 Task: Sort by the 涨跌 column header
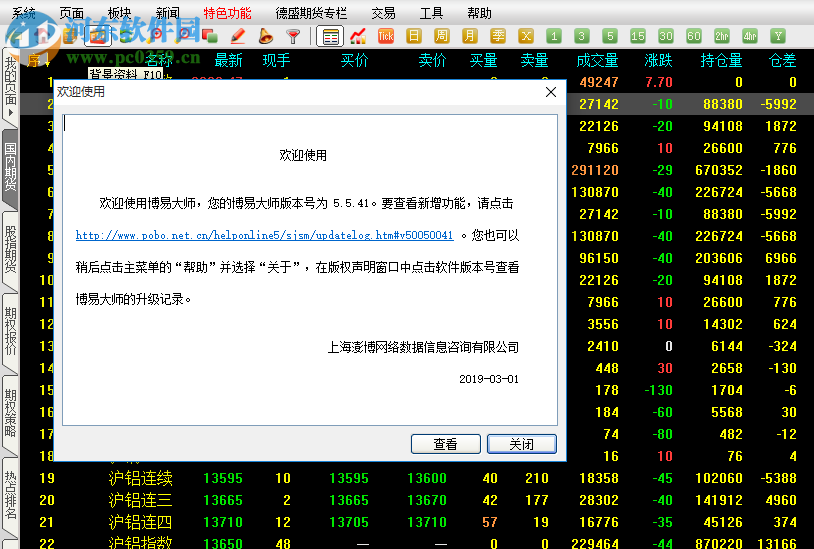click(658, 61)
